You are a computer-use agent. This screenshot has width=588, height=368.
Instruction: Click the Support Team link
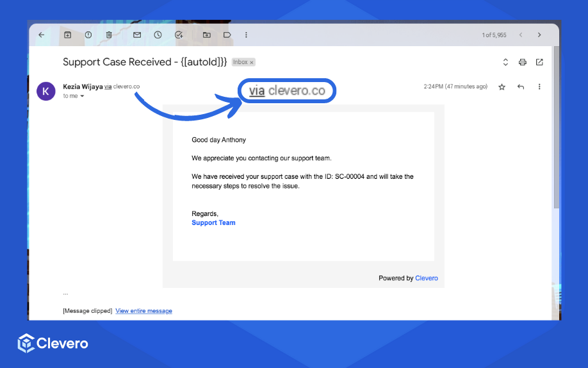click(x=213, y=222)
